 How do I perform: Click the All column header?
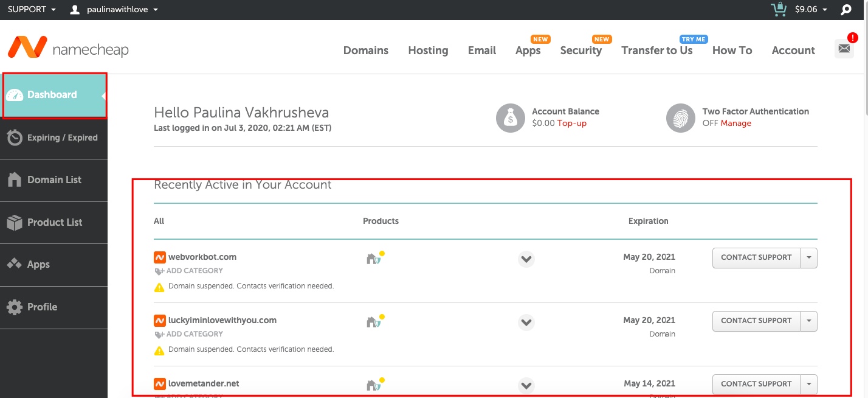point(159,221)
